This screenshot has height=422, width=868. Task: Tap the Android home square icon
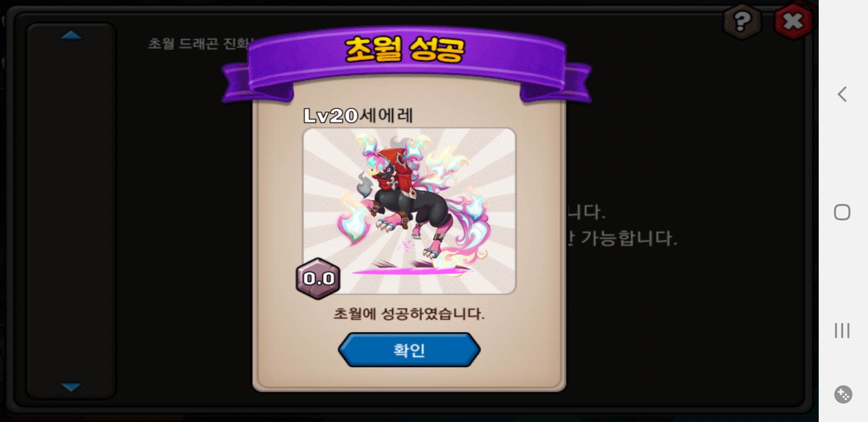[842, 212]
